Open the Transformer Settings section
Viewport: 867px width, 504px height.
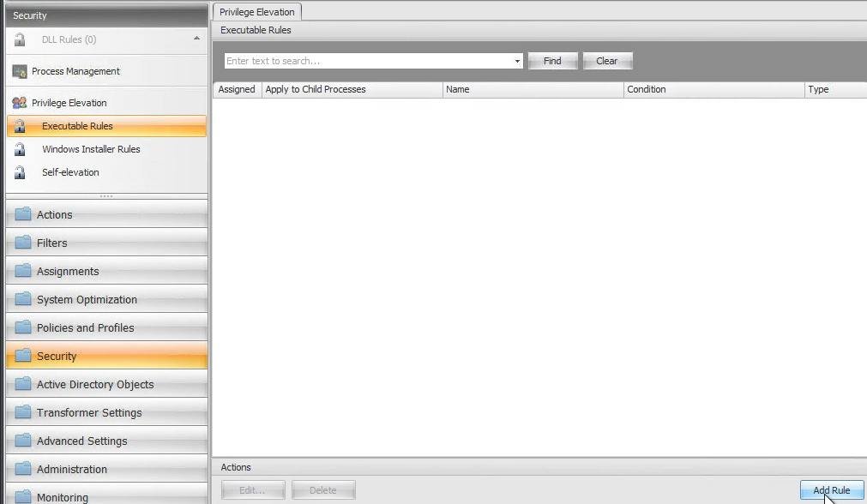106,412
